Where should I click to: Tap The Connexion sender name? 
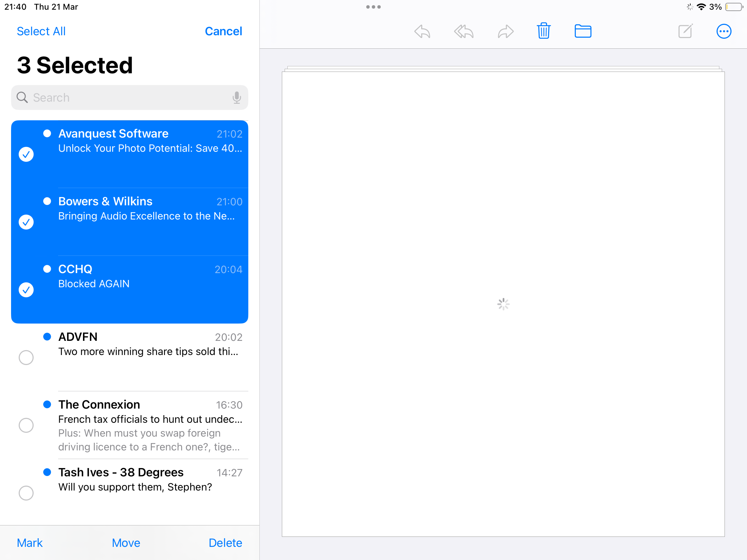[99, 404]
